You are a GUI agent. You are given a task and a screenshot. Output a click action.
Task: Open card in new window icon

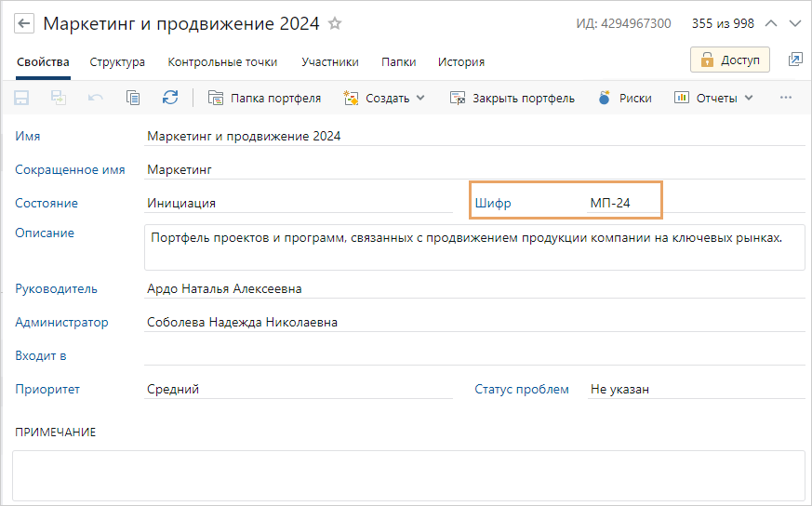tap(795, 60)
